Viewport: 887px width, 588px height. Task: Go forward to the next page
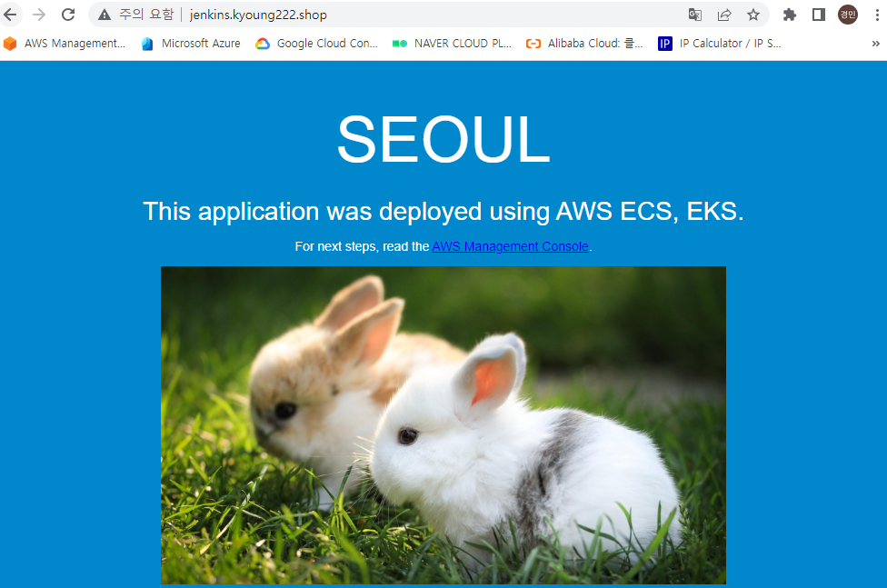click(39, 15)
